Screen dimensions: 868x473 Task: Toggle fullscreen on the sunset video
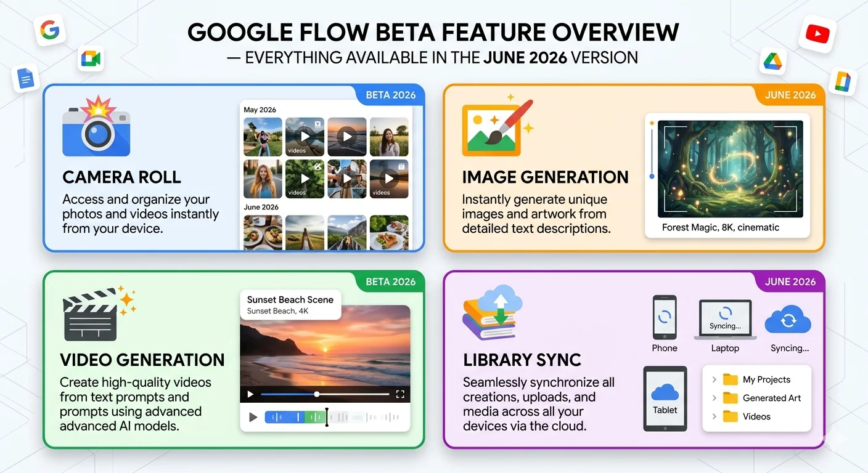pyautogui.click(x=400, y=394)
